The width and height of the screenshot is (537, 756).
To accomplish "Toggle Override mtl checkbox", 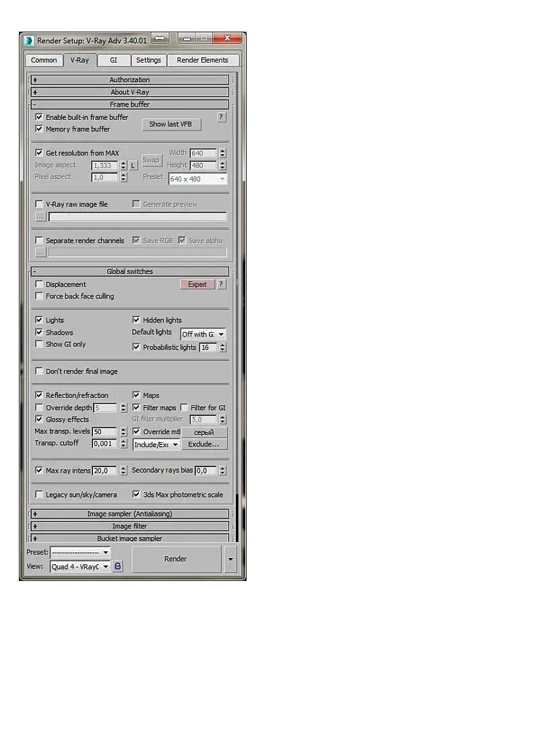I will [x=136, y=432].
